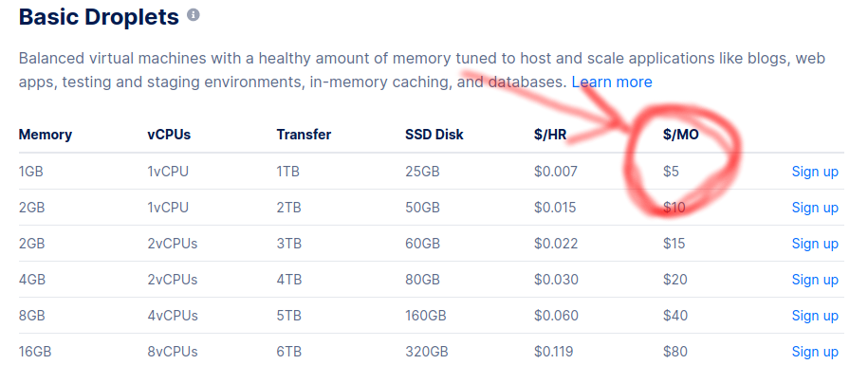This screenshot has height=383, width=868.
Task: Click Sign up for the $15 plan
Action: (x=815, y=244)
